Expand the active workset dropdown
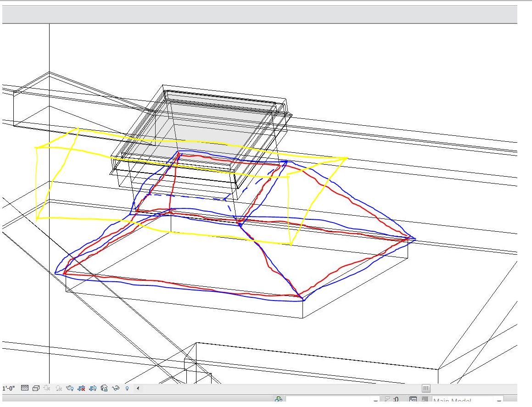The image size is (532, 407). click(375, 400)
